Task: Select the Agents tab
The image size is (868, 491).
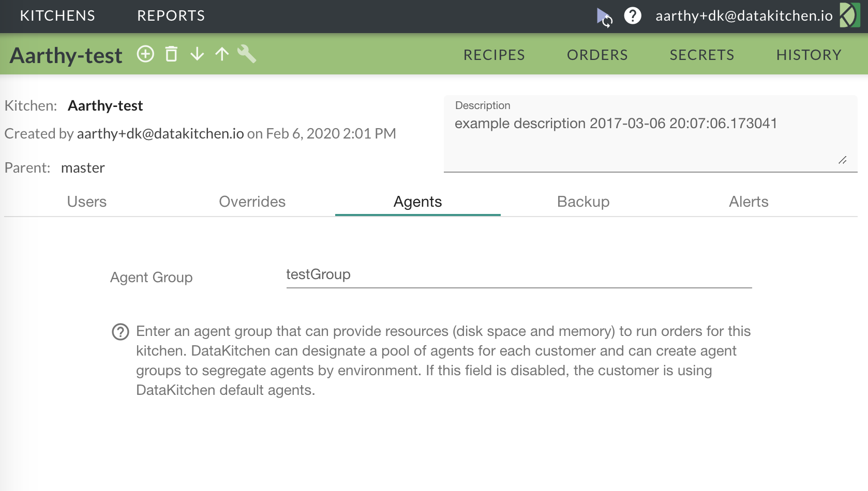Action: (418, 202)
